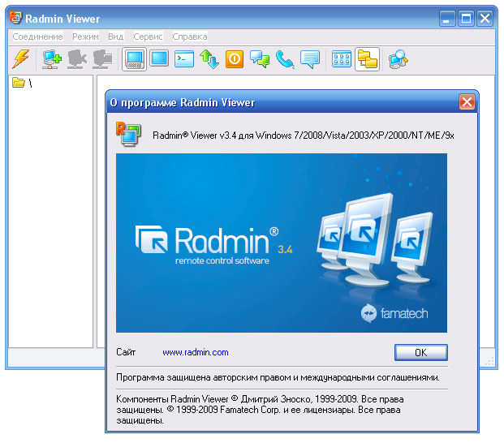Click the Radmin logo in the About dialog
The height and width of the screenshot is (443, 504).
click(128, 134)
